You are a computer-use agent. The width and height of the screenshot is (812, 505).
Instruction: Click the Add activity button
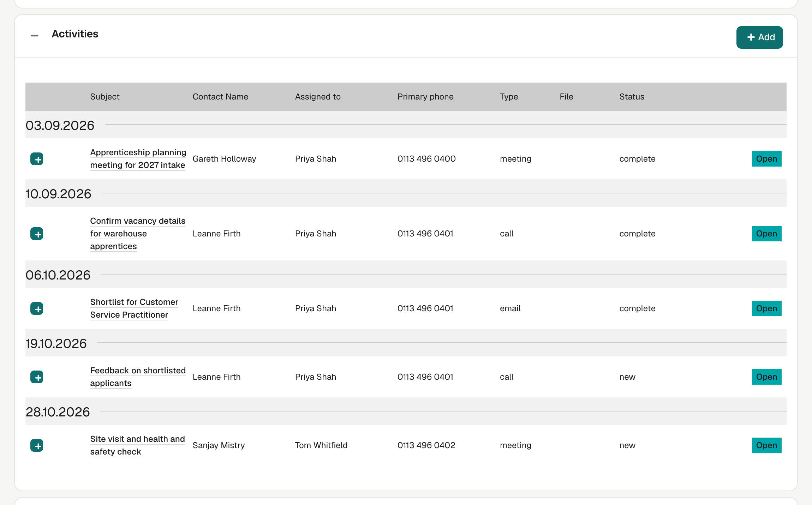point(759,37)
